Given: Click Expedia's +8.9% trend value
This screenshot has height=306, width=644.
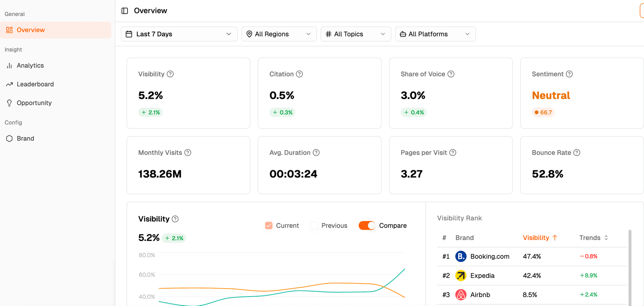Looking at the screenshot, I should [x=589, y=275].
